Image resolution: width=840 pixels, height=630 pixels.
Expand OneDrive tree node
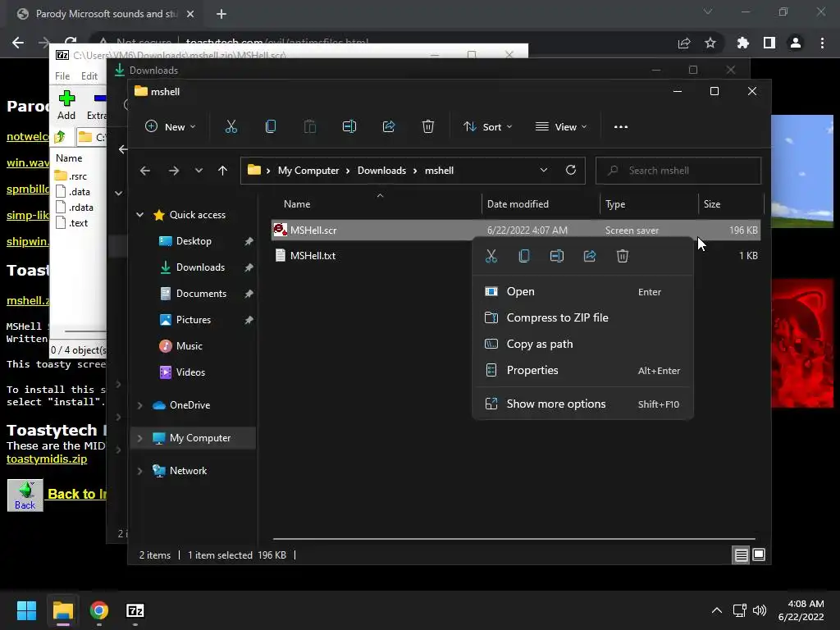pyautogui.click(x=139, y=405)
